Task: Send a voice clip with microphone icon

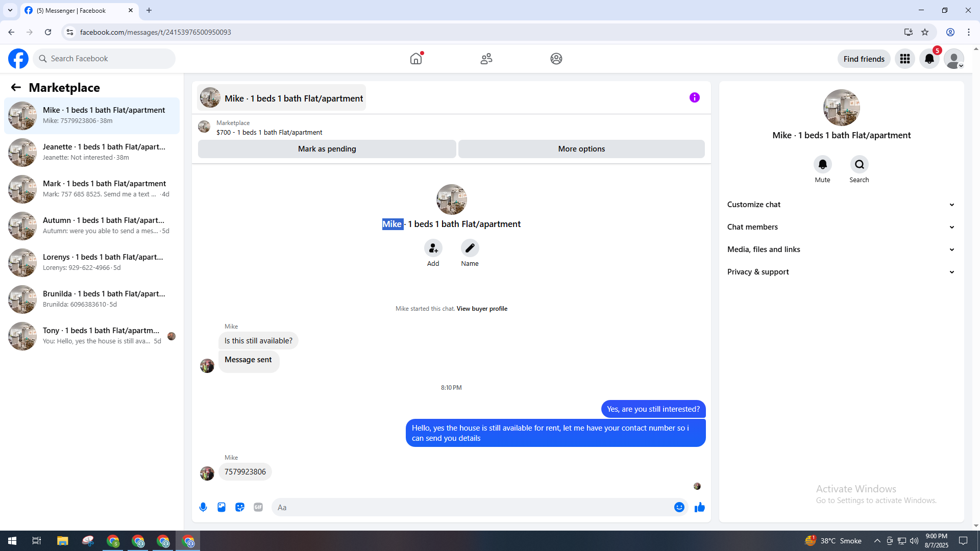Action: [x=203, y=507]
